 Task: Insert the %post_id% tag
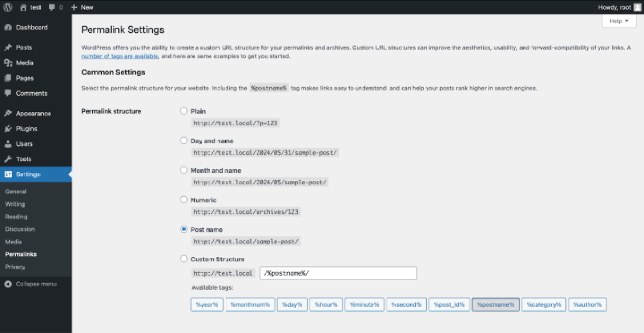(449, 305)
